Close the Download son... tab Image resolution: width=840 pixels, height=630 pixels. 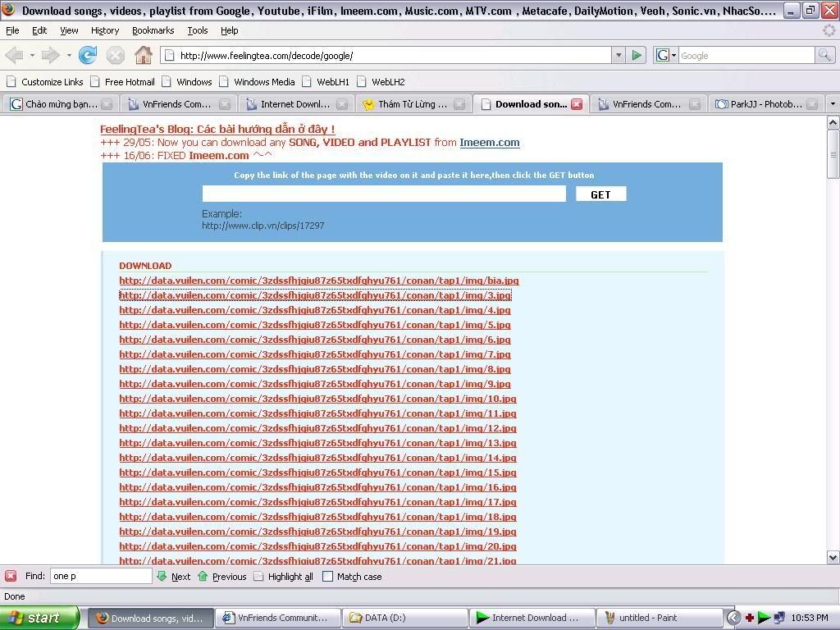(577, 104)
